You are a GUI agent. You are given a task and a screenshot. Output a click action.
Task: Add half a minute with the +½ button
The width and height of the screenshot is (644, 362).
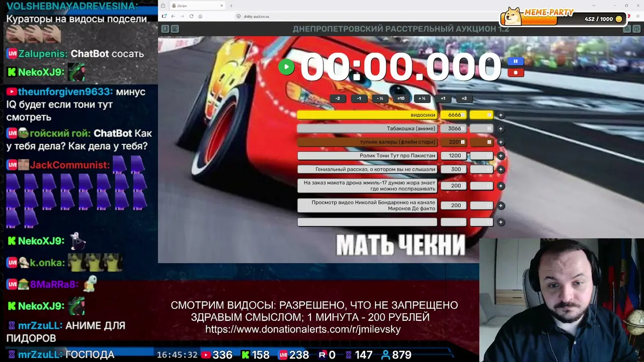422,99
